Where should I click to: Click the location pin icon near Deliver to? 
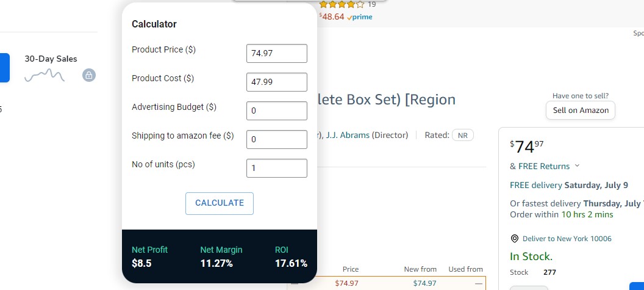[514, 239]
